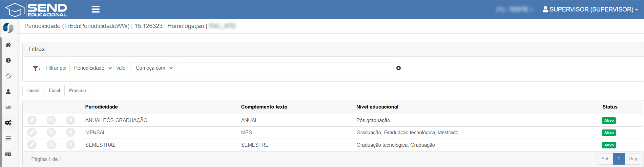Screen dimensions: 644x167
Task: Go to page 1 in pagination
Action: click(x=618, y=159)
